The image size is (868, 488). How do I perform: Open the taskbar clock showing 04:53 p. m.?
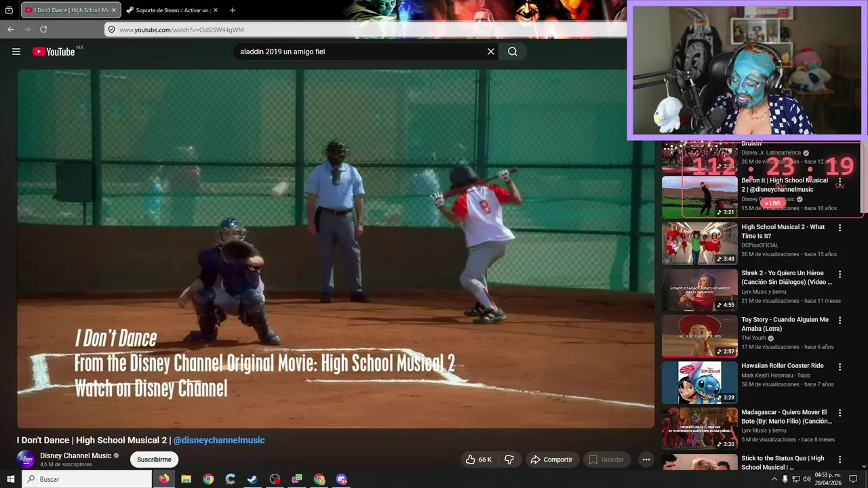click(827, 479)
